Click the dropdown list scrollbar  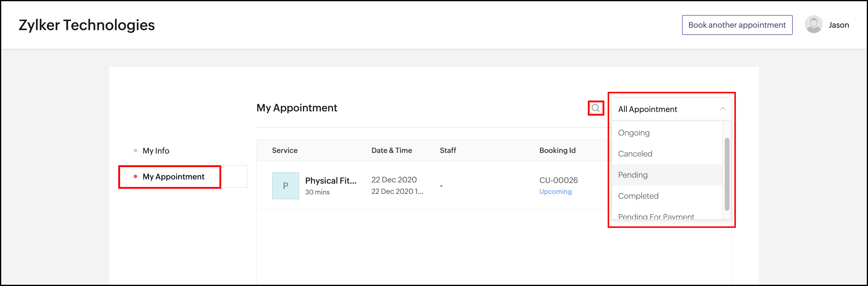coord(727,174)
